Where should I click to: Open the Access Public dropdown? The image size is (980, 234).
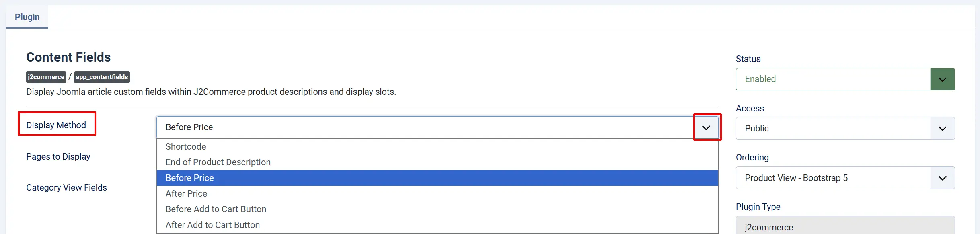(845, 128)
